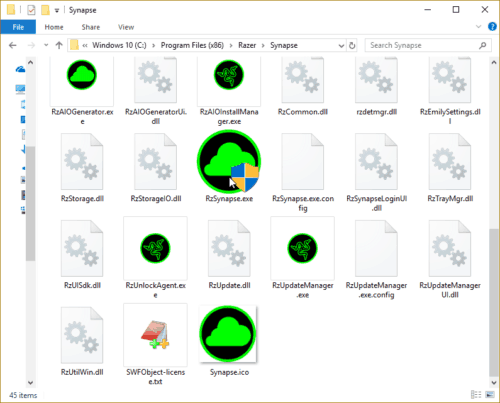Navigate to Program Files (x86) breadcrumb
Viewport: 500px width, 403px height.
tap(192, 45)
